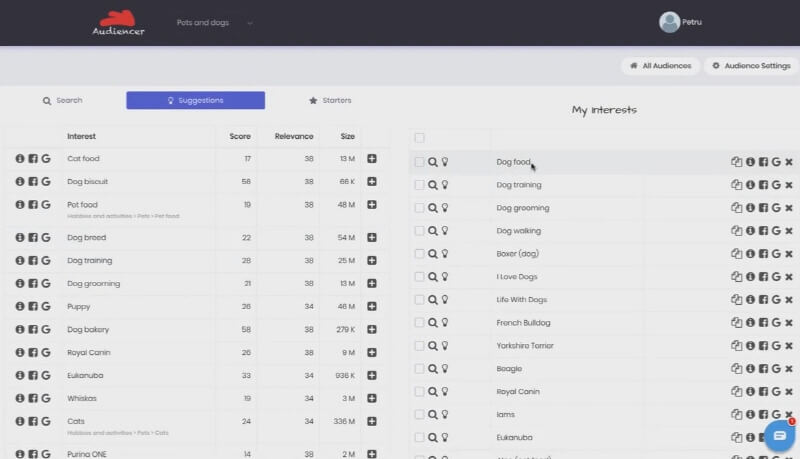Check the I Love Dogs checkbox

tap(419, 276)
